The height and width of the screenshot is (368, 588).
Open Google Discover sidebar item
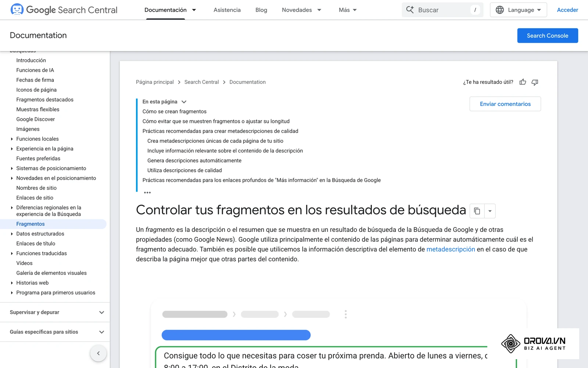(36, 119)
